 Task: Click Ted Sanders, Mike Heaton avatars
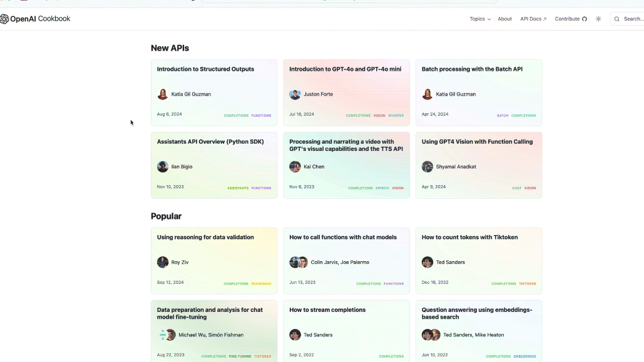(x=431, y=335)
